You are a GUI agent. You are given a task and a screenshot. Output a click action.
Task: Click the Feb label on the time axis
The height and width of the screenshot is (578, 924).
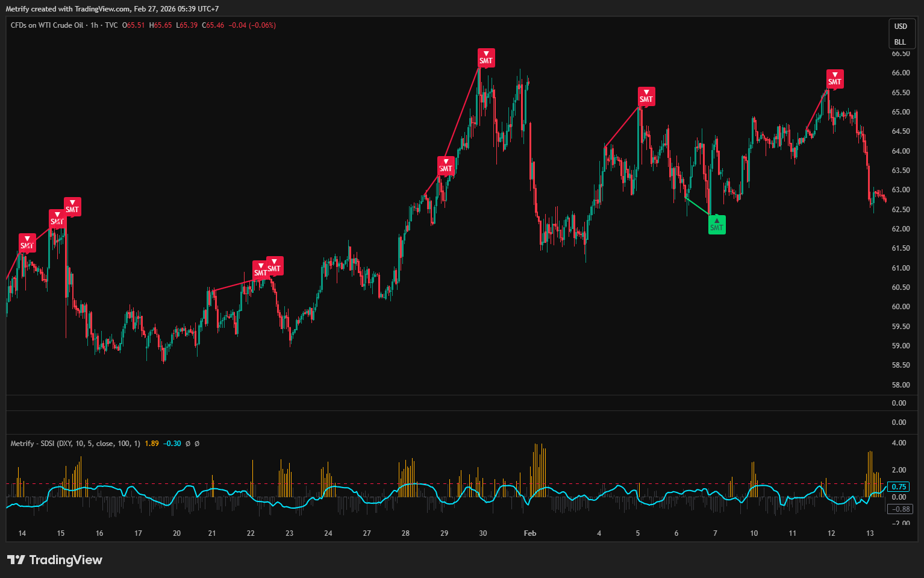tap(530, 533)
